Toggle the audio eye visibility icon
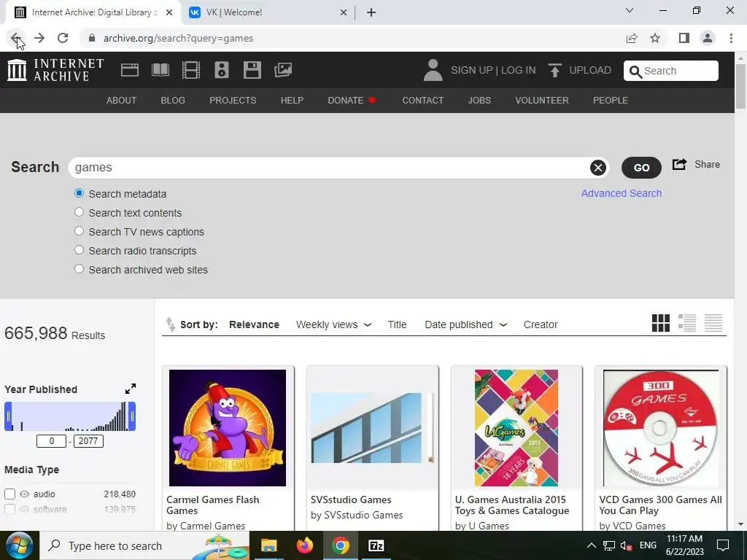This screenshot has width=747, height=560. click(24, 494)
